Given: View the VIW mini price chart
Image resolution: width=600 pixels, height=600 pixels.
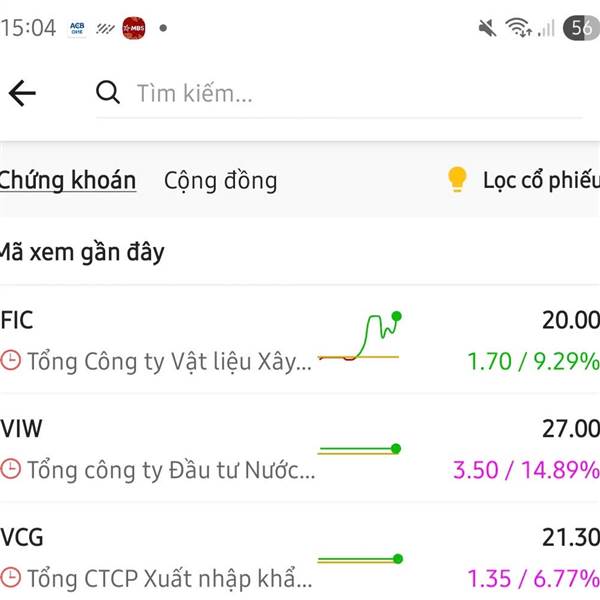Looking at the screenshot, I should pyautogui.click(x=358, y=451).
